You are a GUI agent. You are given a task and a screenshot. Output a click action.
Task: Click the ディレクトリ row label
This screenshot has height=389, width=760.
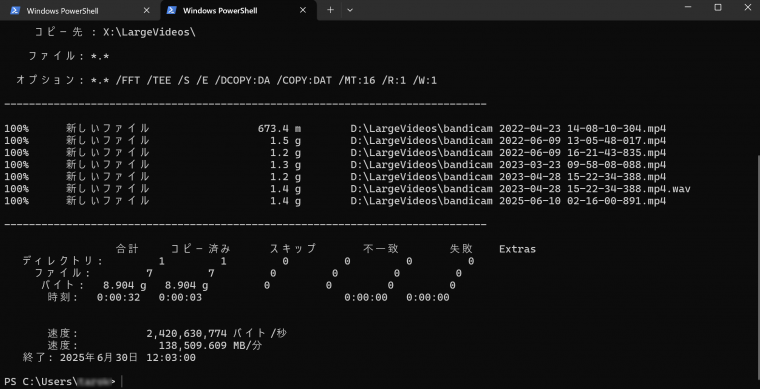pos(63,261)
